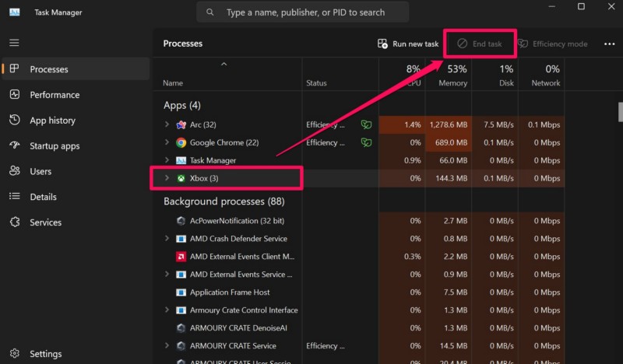623x364 pixels.
Task: Click the End task button
Action: tap(480, 44)
